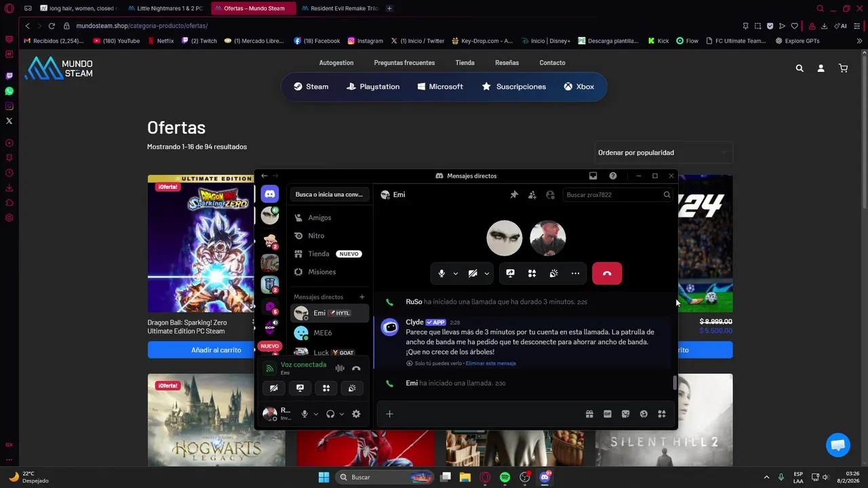Open the soundboard in call controls

click(554, 273)
